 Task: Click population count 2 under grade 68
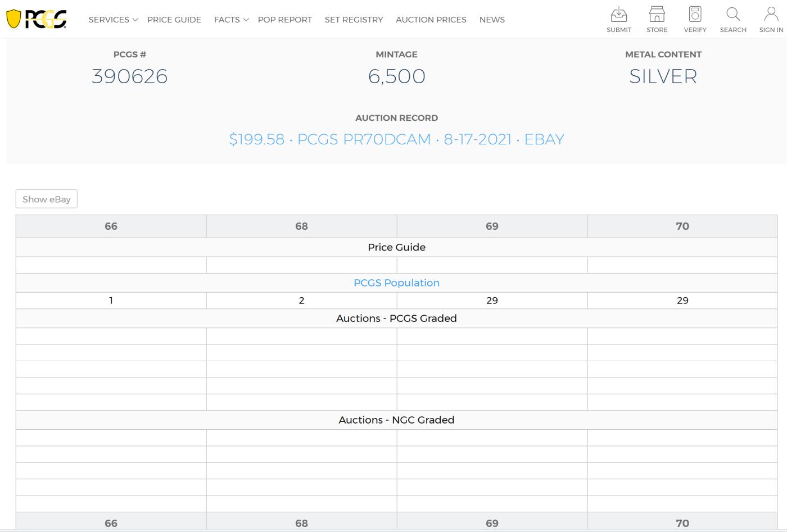point(302,301)
